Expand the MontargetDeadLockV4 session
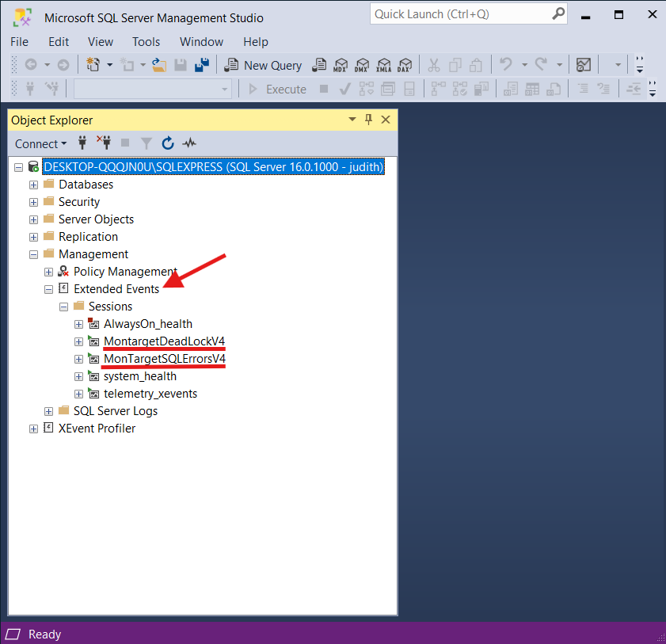This screenshot has height=644, width=666. (78, 341)
